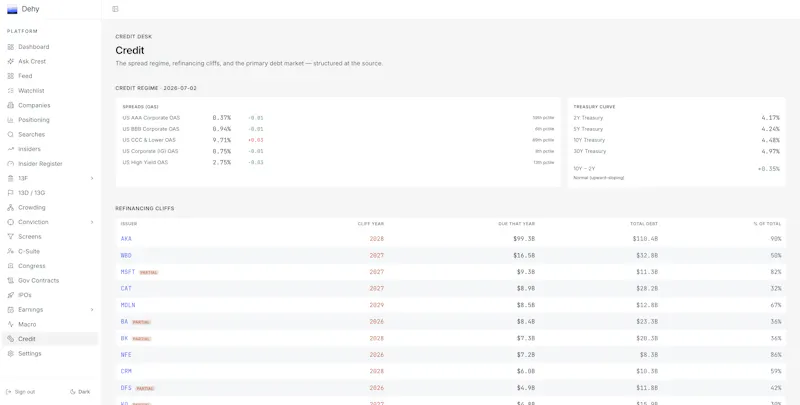Switch to Dark theme
800x405 pixels.
pyautogui.click(x=80, y=392)
